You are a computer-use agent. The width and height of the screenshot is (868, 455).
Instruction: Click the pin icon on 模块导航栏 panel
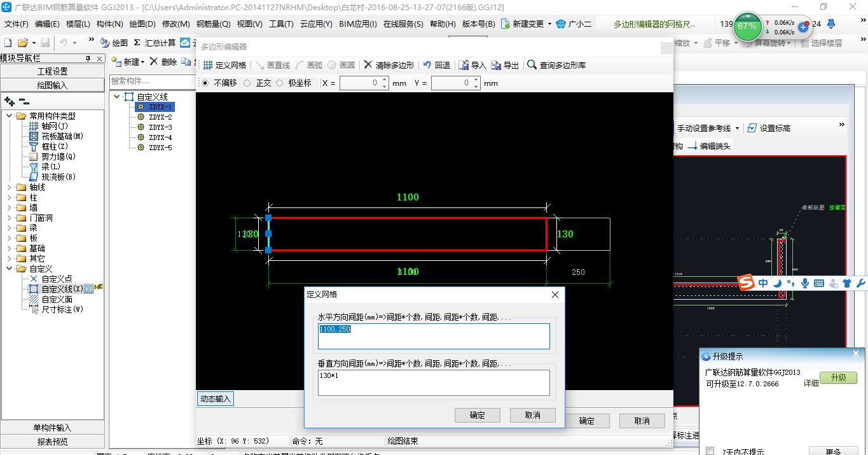88,59
